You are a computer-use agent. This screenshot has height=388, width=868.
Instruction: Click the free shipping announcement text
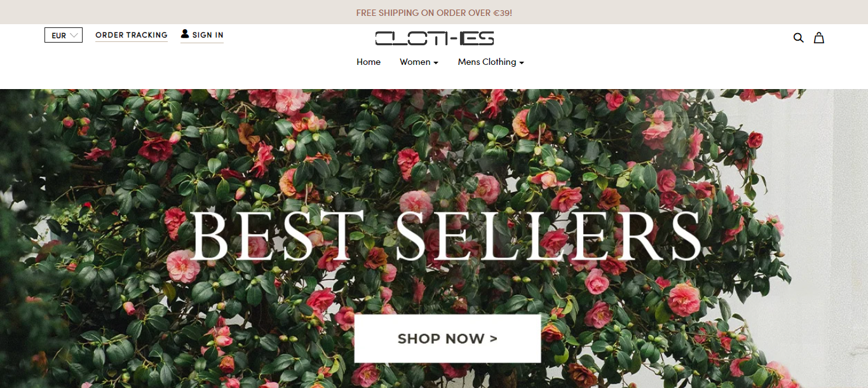434,13
